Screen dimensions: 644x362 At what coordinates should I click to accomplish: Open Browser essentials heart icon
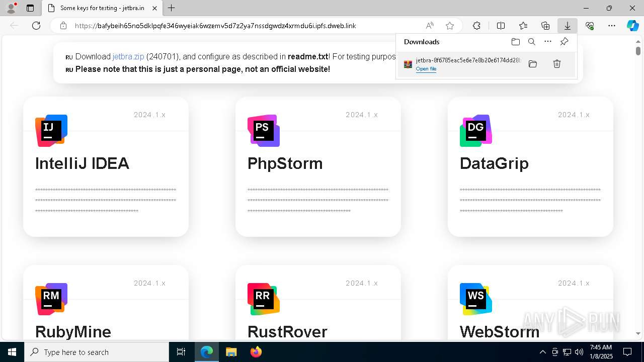[x=590, y=26]
